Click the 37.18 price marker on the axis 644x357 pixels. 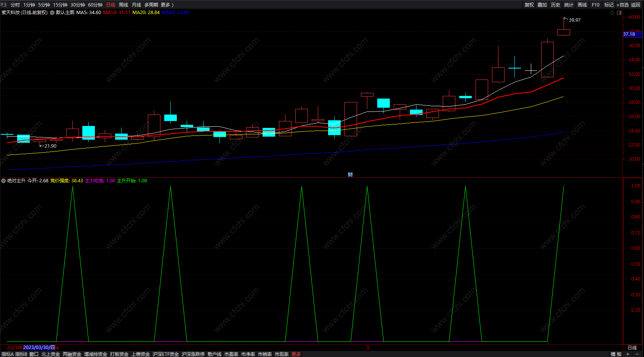[x=629, y=34]
